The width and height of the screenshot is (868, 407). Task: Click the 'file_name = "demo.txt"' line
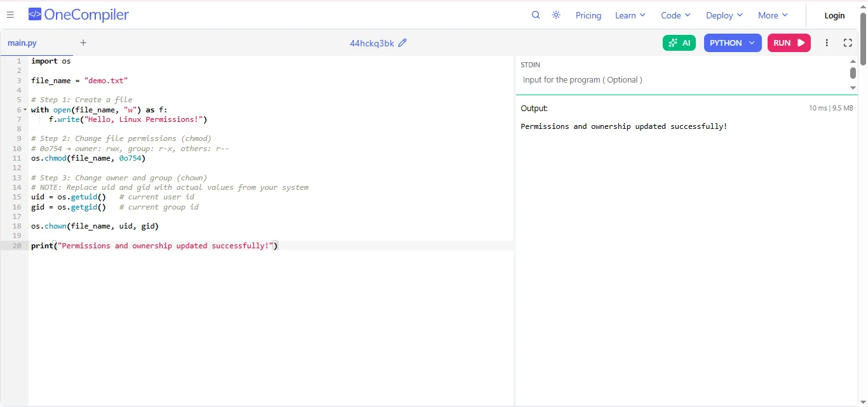coord(79,81)
